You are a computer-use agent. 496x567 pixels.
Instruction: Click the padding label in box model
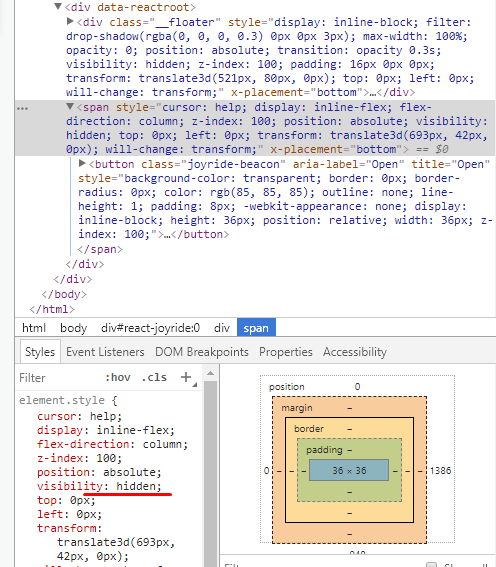point(324,450)
